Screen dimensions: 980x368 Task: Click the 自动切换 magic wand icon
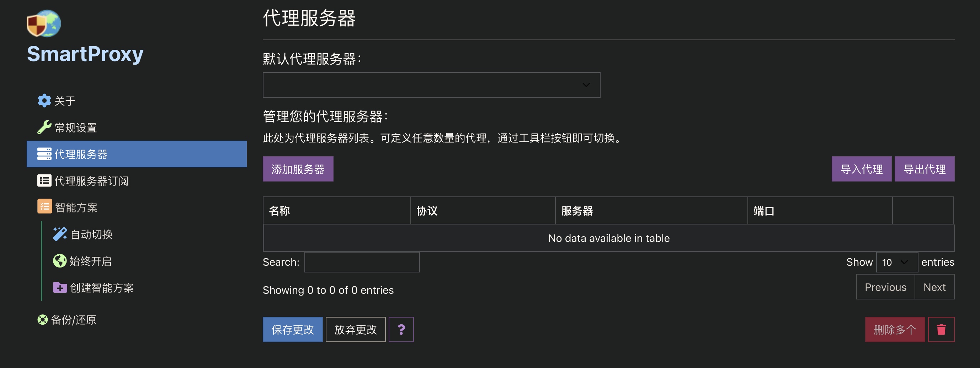[x=60, y=234]
